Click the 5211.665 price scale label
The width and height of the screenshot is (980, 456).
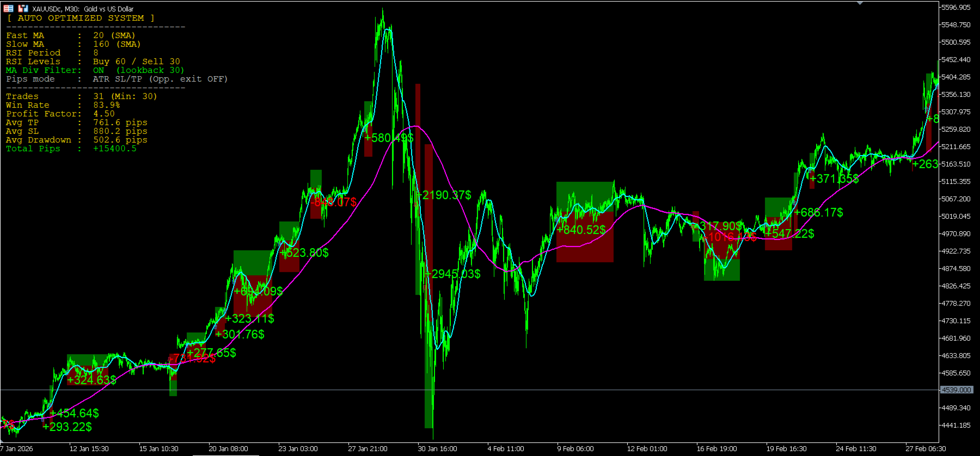(x=956, y=147)
